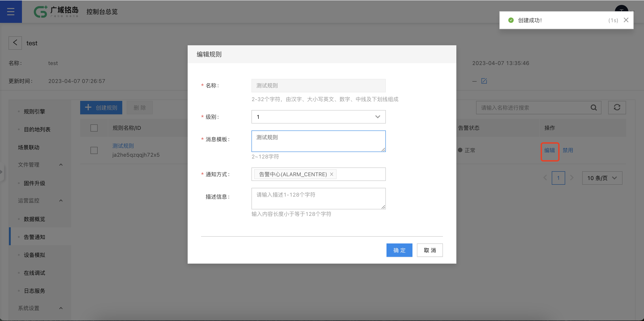
Task: Open 在线调试 in the sidebar
Action: [x=34, y=273]
